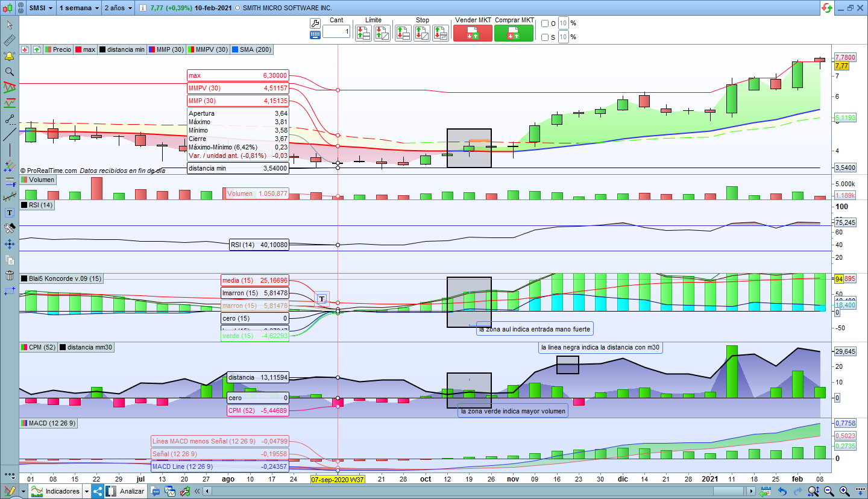This screenshot has width=868, height=499.
Task: Open the 'distancia min' indicator label
Action: tap(122, 49)
